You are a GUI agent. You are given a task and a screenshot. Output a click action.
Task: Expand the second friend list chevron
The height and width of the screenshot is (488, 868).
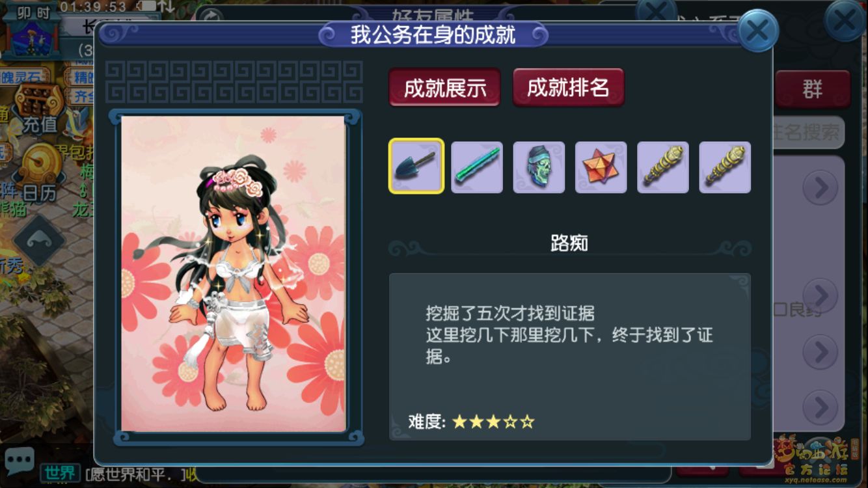click(x=820, y=295)
